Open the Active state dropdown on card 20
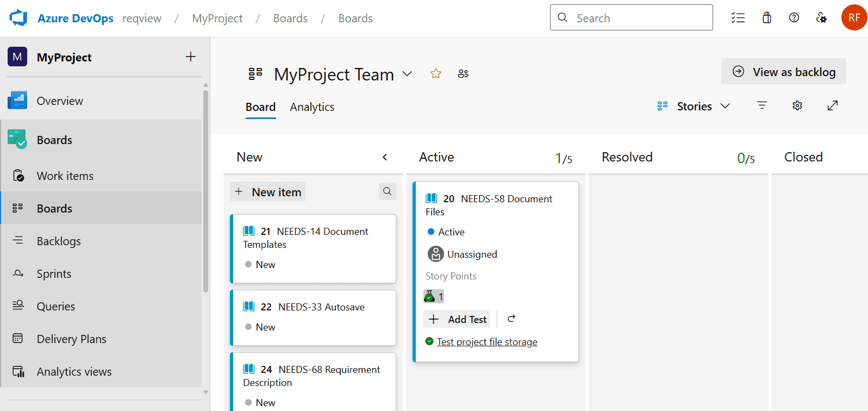 pyautogui.click(x=446, y=232)
